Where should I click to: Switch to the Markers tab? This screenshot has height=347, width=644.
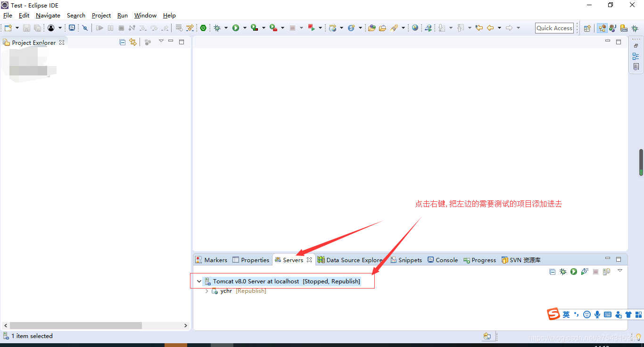(212, 260)
